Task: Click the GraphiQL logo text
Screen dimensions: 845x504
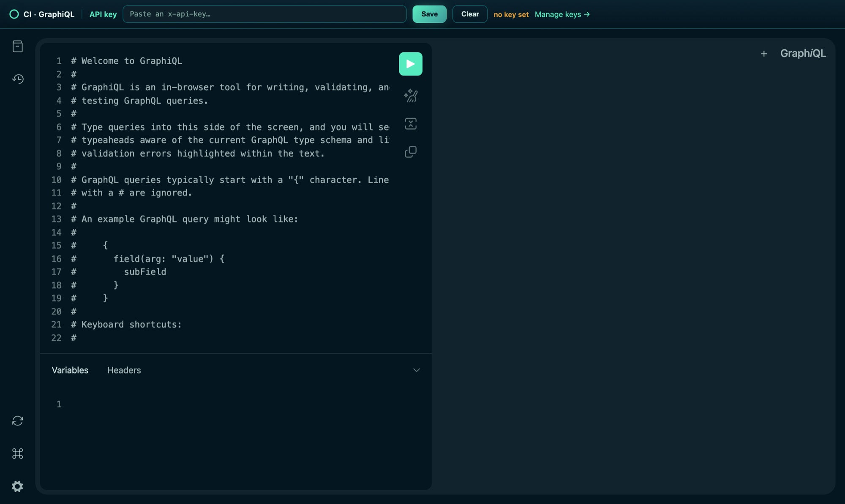Action: point(803,54)
